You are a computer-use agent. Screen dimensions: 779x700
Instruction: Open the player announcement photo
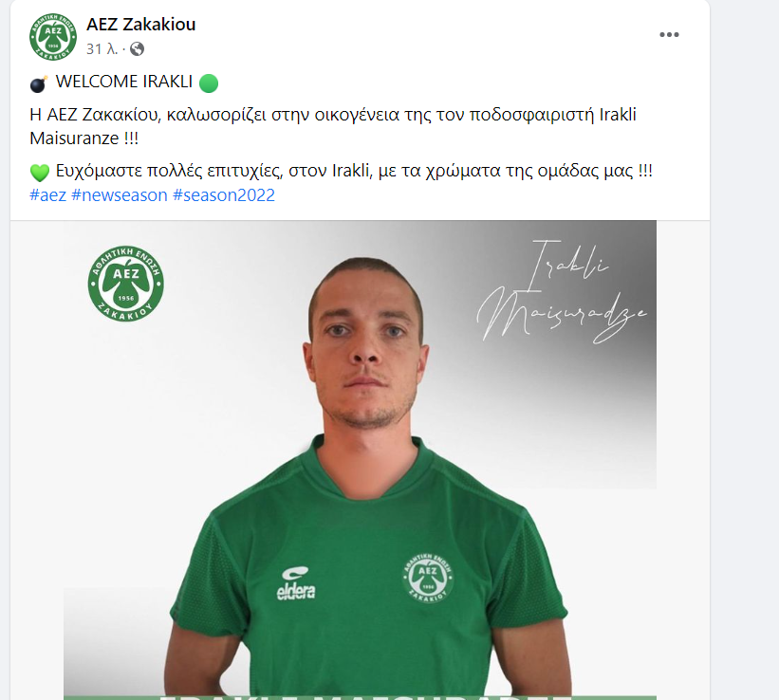pyautogui.click(x=360, y=459)
